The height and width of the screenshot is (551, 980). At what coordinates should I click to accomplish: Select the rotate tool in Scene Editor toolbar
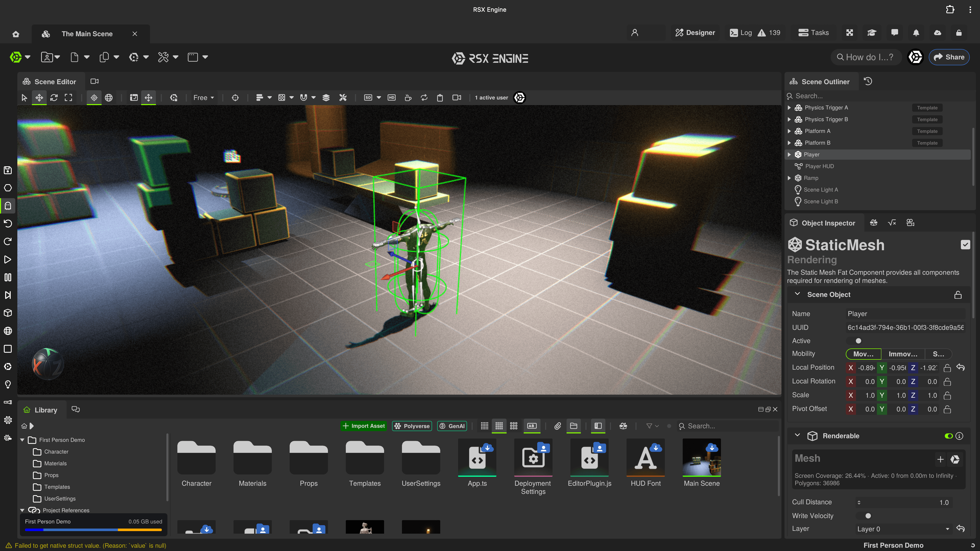pos(54,98)
